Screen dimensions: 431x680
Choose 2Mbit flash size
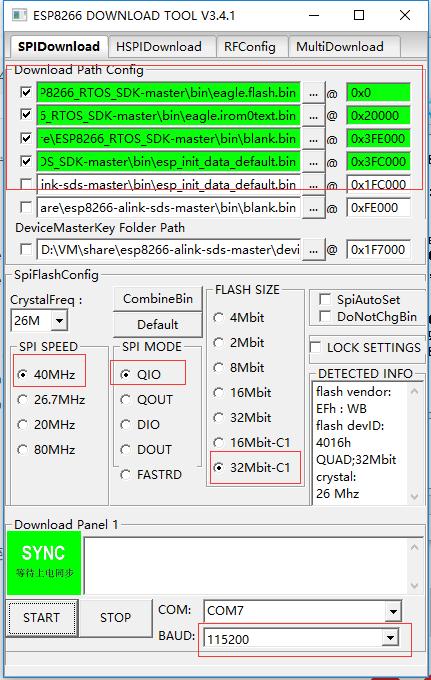coord(239,343)
